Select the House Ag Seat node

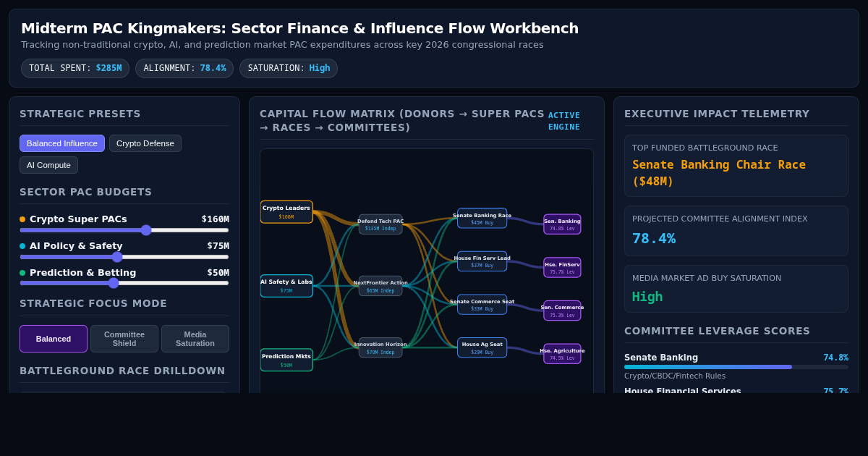pyautogui.click(x=482, y=347)
